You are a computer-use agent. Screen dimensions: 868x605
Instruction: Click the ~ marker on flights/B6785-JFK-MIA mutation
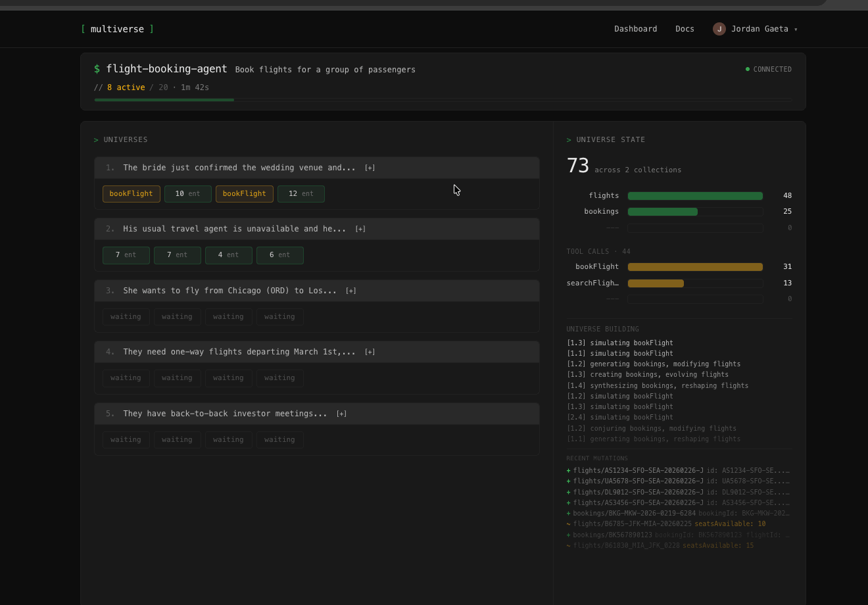click(568, 523)
